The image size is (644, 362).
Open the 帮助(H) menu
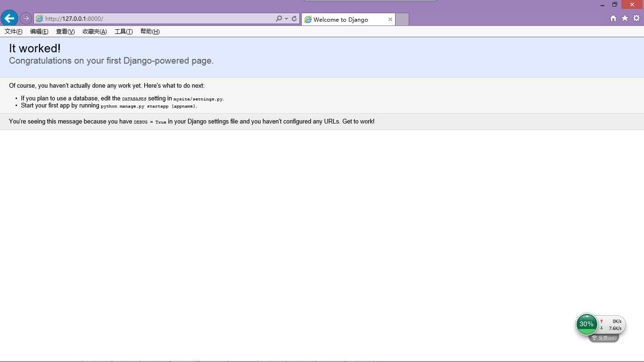tap(150, 32)
